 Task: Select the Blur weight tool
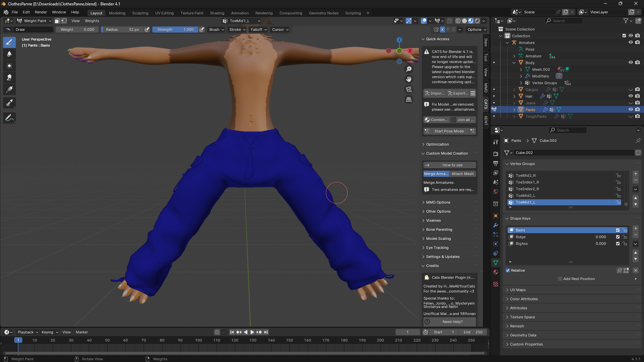[x=9, y=54]
